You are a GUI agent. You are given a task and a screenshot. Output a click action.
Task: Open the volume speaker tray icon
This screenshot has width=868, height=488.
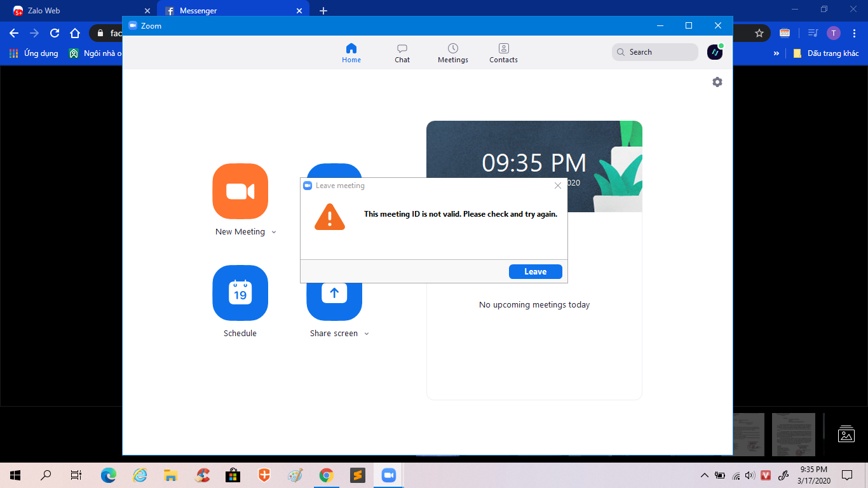point(749,475)
